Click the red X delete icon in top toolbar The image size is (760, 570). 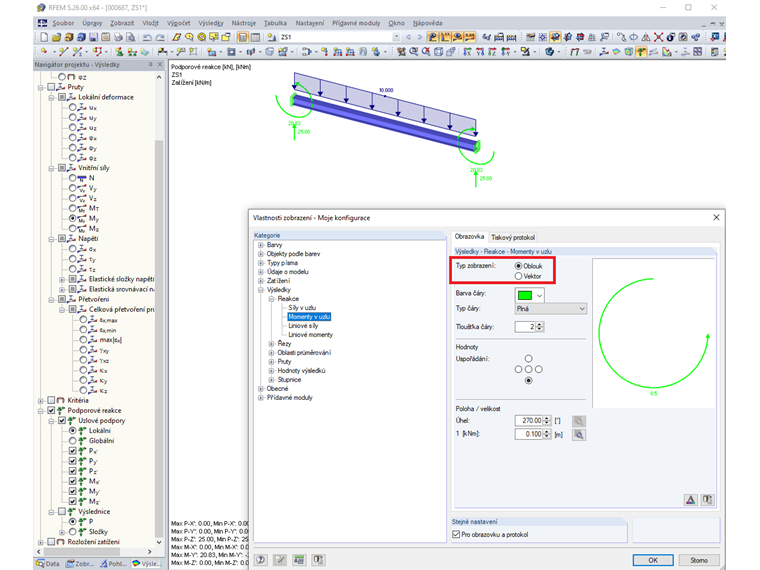point(658,37)
